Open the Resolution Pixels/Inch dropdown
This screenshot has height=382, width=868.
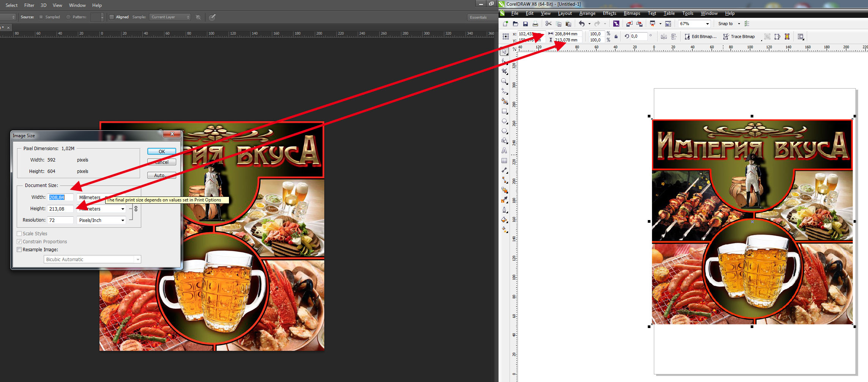pyautogui.click(x=101, y=220)
